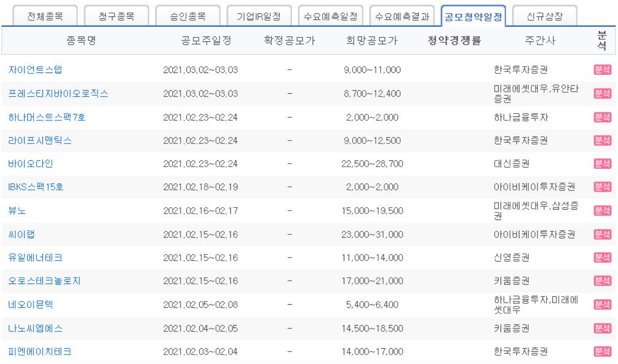Click the 확정공모가 column header
This screenshot has width=618, height=364.
pyautogui.click(x=290, y=40)
